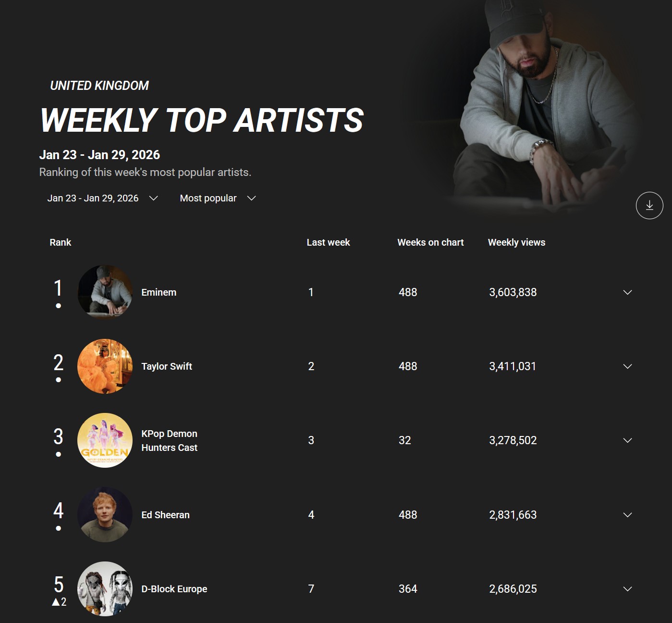This screenshot has width=672, height=623.
Task: Open the Taylor Swift artist link
Action: coord(167,366)
